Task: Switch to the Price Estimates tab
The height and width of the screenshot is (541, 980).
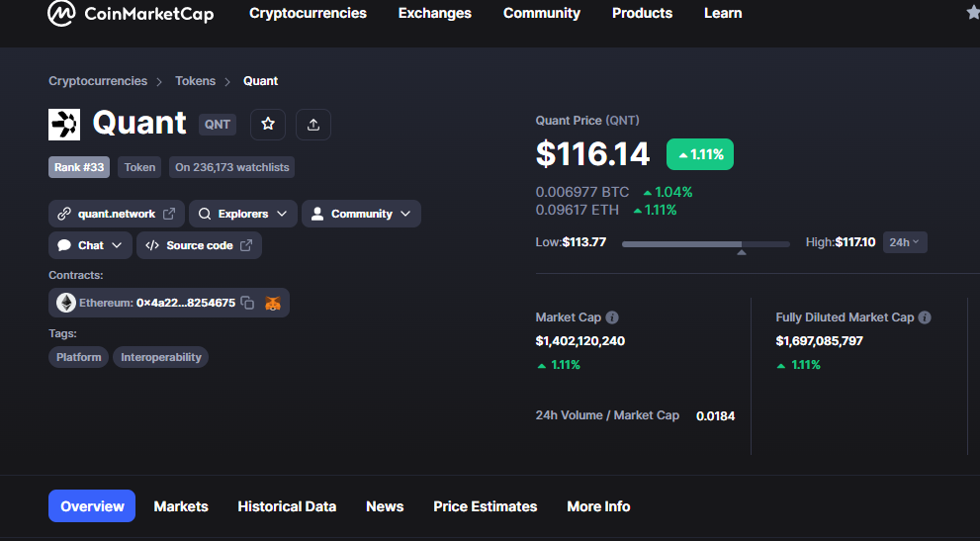Action: click(486, 506)
